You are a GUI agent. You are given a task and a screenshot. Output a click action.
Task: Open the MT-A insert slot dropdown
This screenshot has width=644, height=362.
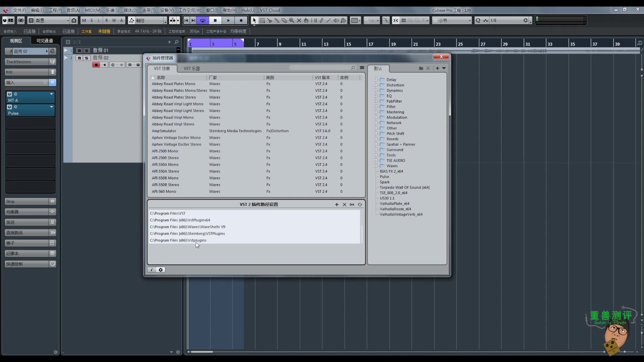click(x=51, y=94)
